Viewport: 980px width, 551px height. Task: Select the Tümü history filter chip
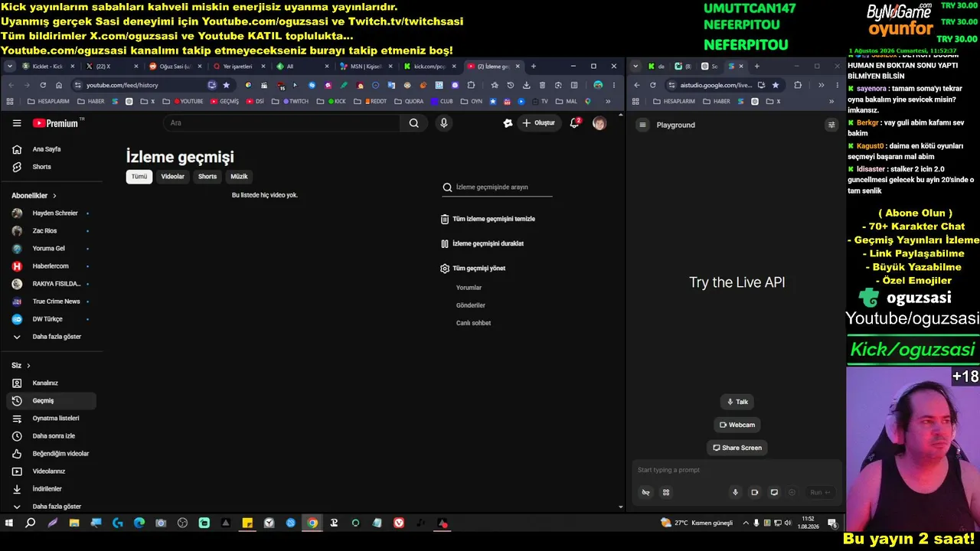pyautogui.click(x=139, y=177)
